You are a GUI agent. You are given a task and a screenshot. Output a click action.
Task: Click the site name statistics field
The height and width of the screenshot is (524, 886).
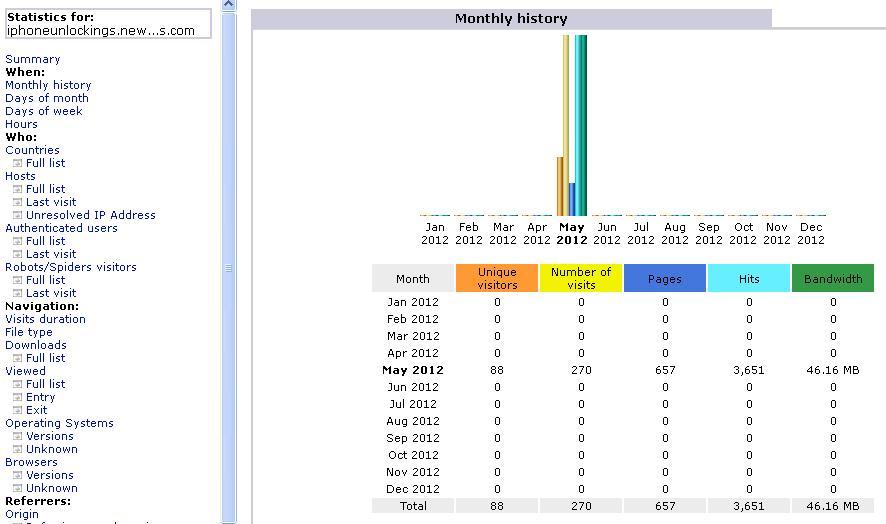point(108,24)
